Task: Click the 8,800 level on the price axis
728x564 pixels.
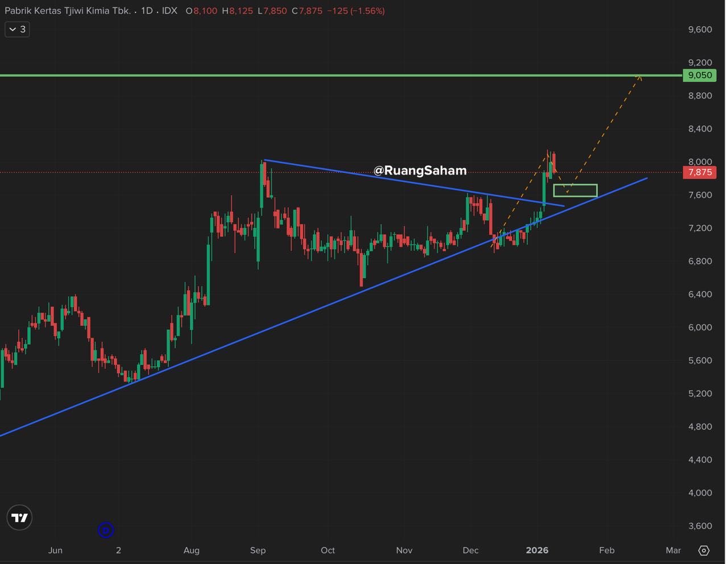Action: (x=700, y=96)
